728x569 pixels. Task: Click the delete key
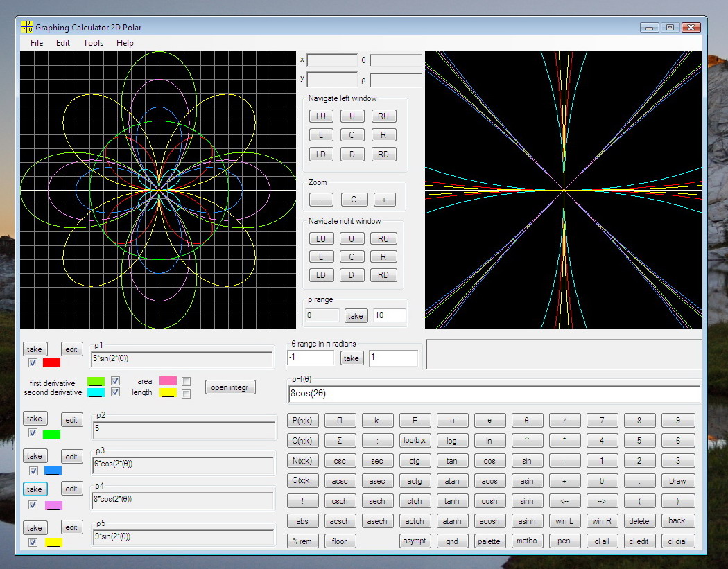(x=639, y=520)
